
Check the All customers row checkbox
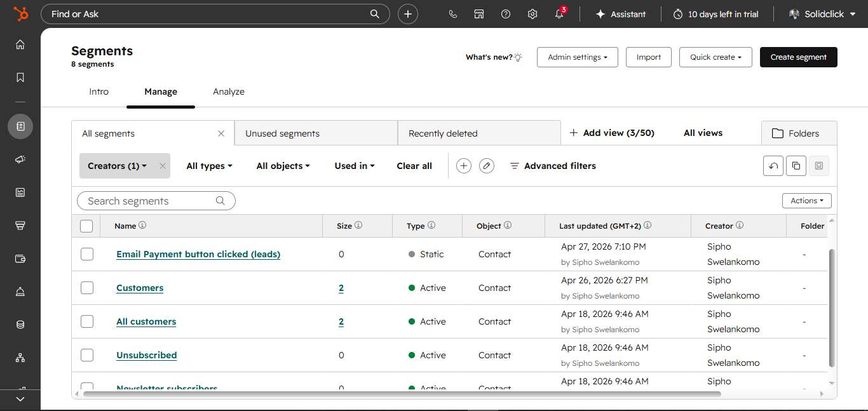(87, 321)
